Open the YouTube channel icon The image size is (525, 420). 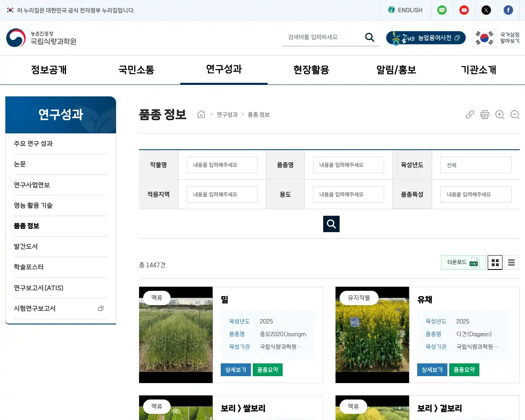coord(464,10)
